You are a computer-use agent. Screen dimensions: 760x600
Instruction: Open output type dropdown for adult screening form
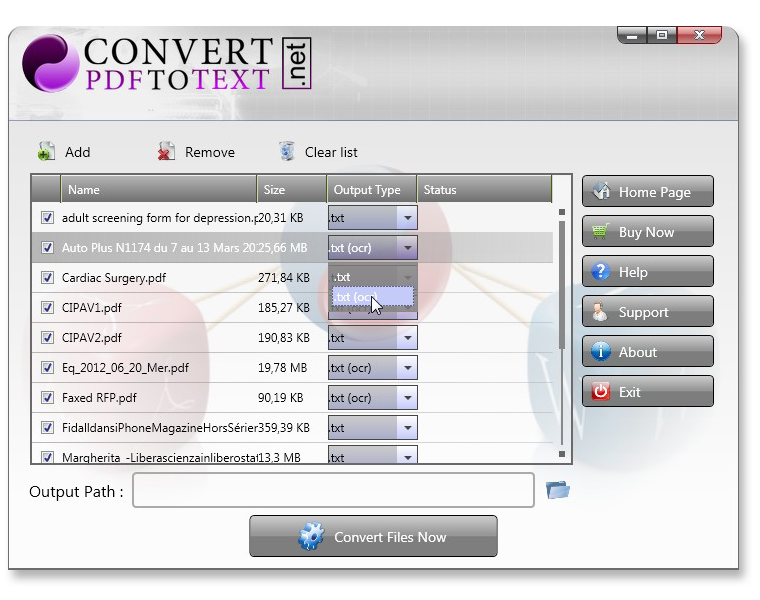click(407, 218)
